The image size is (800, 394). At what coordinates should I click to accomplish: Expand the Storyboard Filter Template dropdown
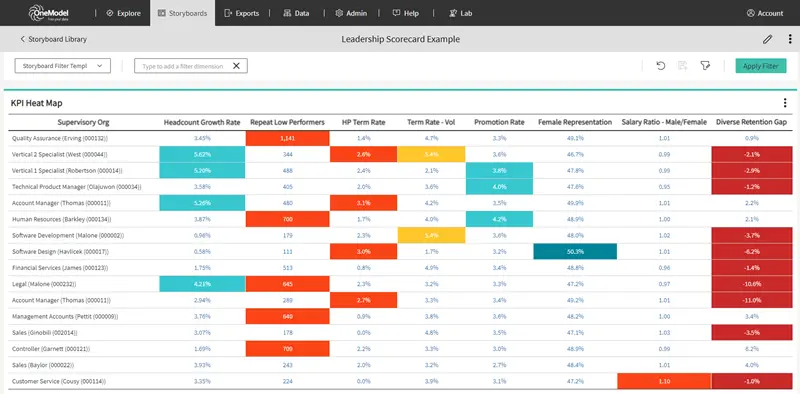coord(63,66)
